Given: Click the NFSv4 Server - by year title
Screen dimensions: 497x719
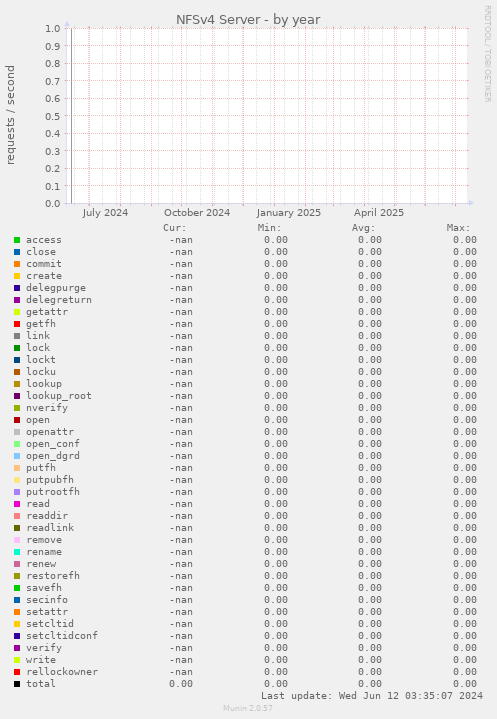Looking at the screenshot, I should click(248, 20).
